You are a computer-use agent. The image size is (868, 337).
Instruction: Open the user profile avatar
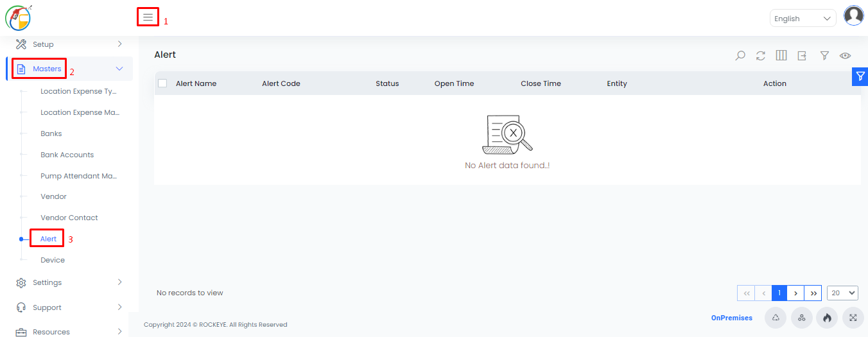(853, 15)
